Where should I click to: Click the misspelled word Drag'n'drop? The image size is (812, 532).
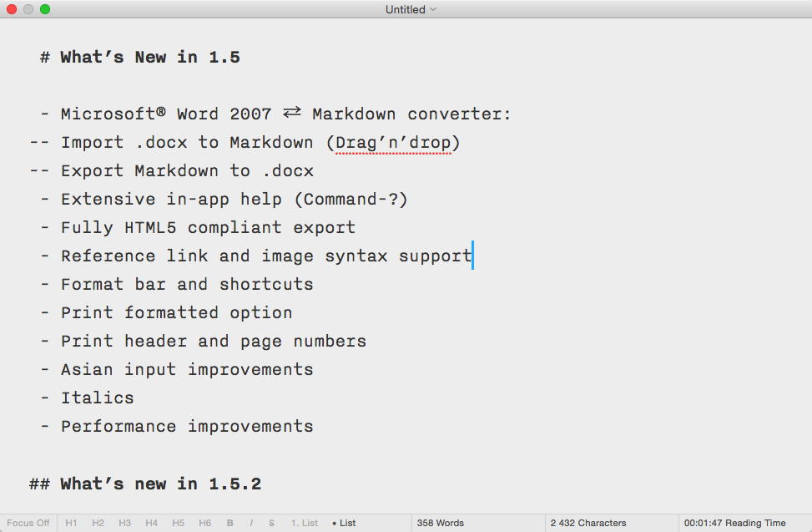pyautogui.click(x=394, y=143)
